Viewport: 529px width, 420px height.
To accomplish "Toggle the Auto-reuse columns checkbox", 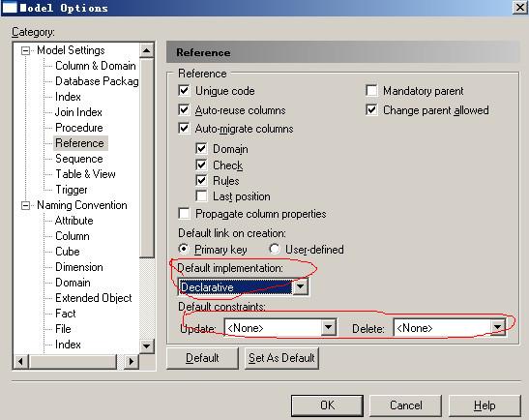I will click(x=184, y=109).
